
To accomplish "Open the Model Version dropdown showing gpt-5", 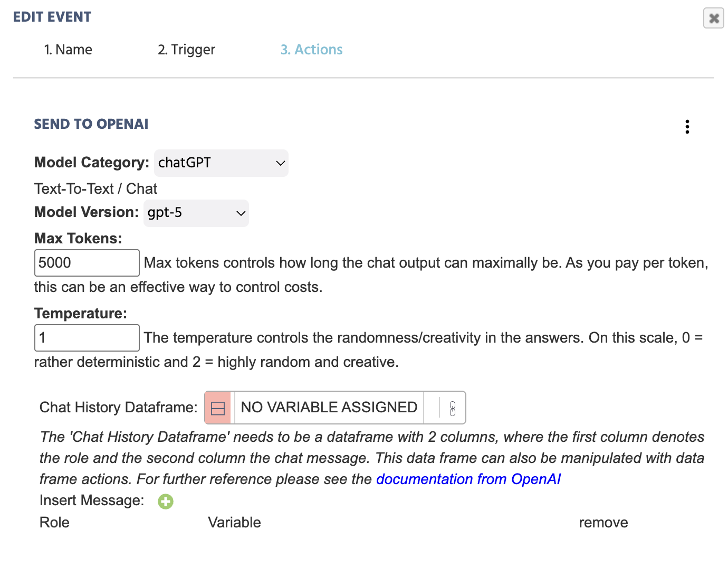I will 196,213.
